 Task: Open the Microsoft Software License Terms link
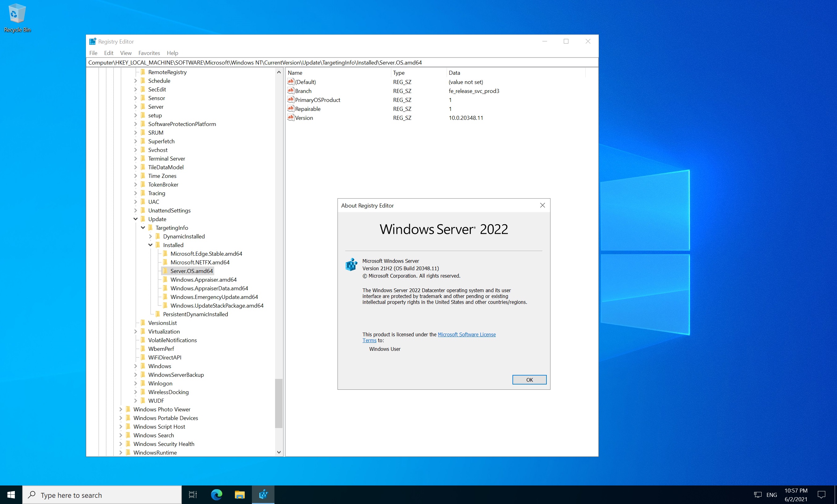(466, 335)
